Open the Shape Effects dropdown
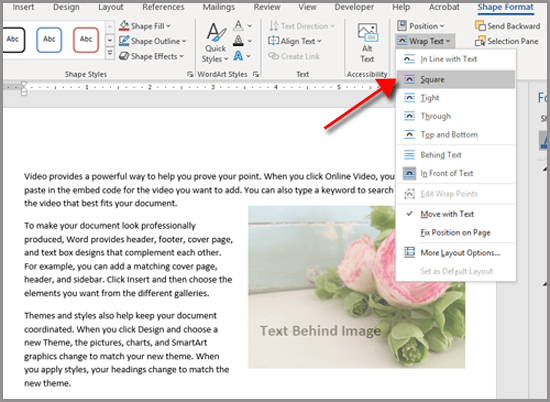The image size is (550, 402). click(151, 56)
